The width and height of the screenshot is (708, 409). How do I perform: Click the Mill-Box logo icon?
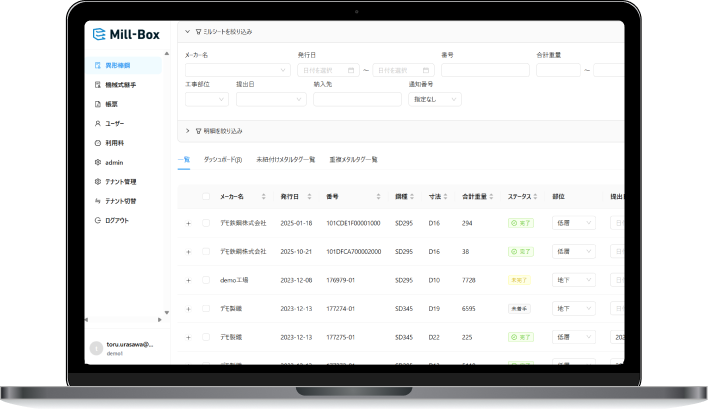pyautogui.click(x=98, y=33)
